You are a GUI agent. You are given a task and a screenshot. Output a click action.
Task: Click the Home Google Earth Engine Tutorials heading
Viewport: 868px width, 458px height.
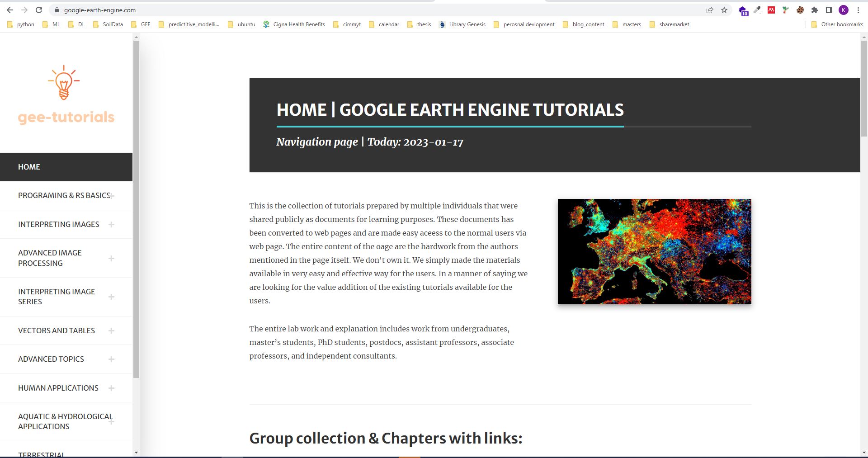(450, 110)
